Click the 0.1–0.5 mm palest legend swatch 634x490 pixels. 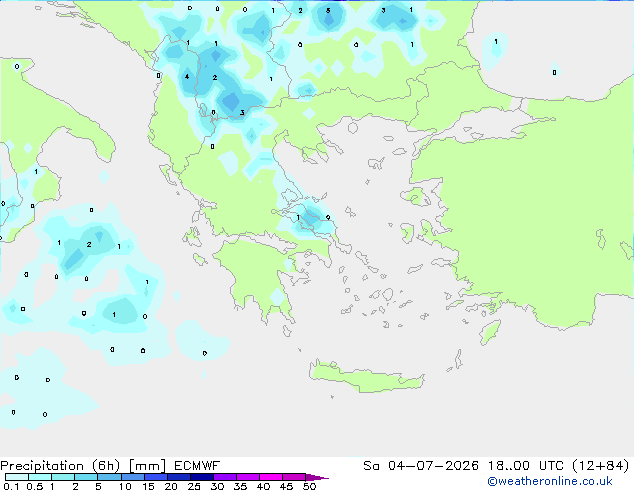click(x=17, y=477)
